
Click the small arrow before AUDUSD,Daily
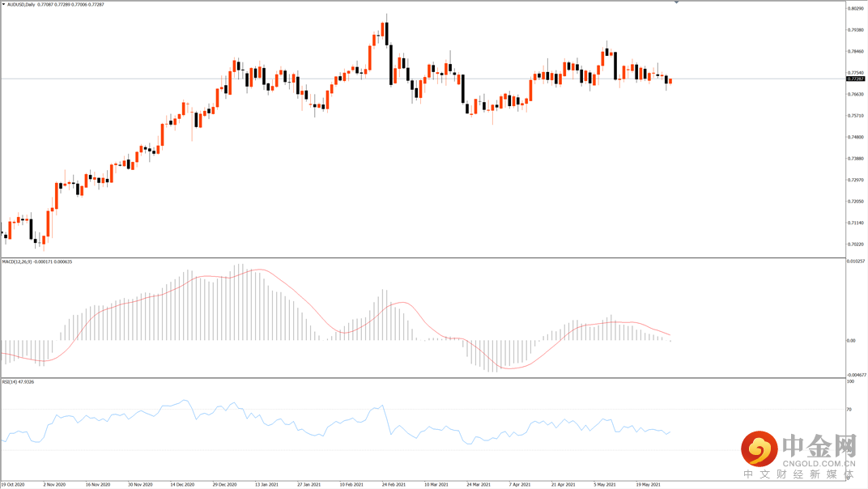pyautogui.click(x=3, y=4)
